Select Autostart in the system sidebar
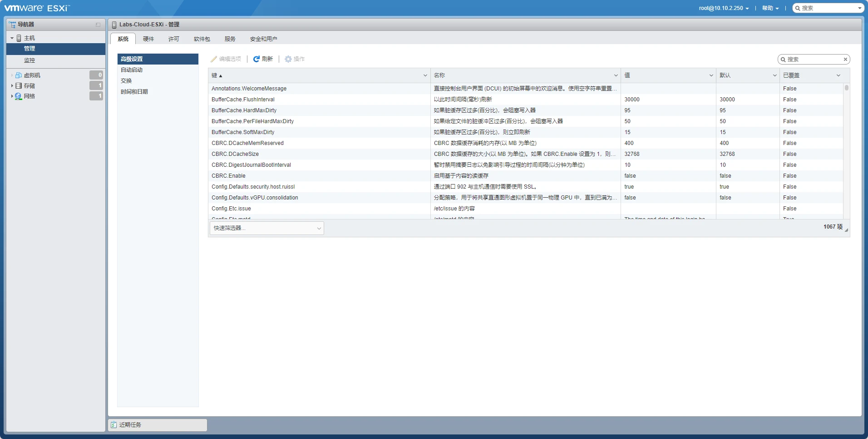 [132, 70]
